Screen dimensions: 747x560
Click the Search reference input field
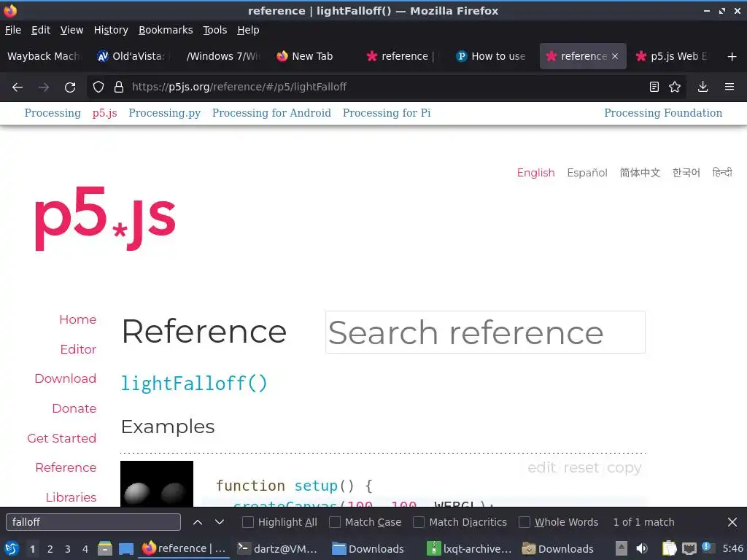tap(485, 332)
